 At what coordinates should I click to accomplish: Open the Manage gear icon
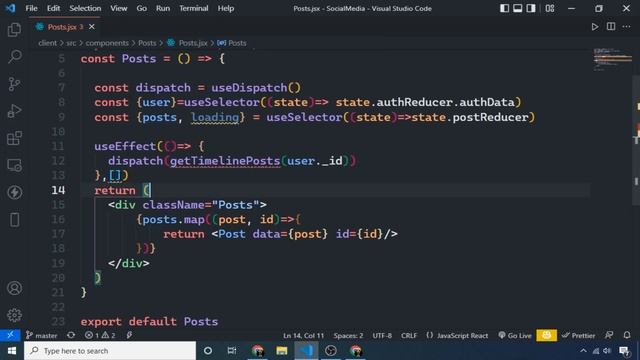[x=14, y=315]
